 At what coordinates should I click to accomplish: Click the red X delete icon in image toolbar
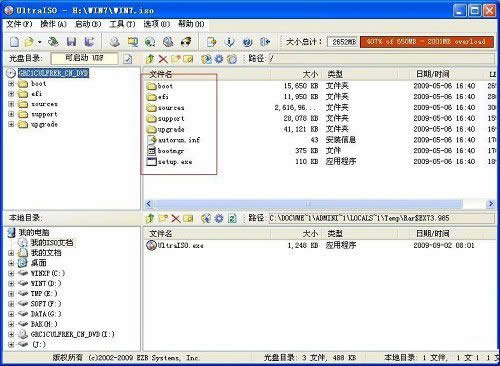pos(163,59)
